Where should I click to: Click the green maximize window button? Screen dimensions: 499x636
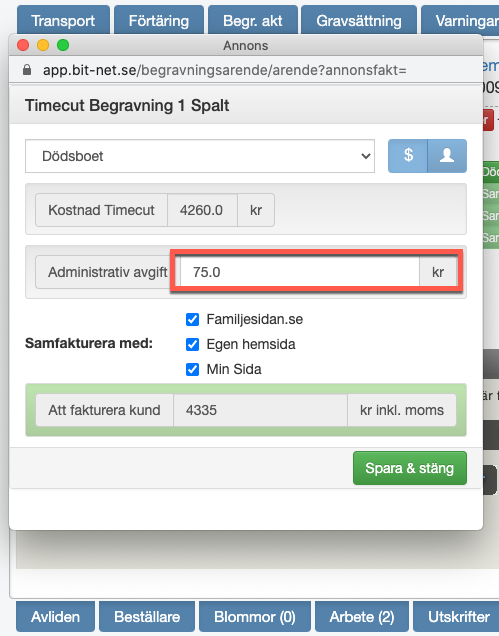pyautogui.click(x=63, y=45)
